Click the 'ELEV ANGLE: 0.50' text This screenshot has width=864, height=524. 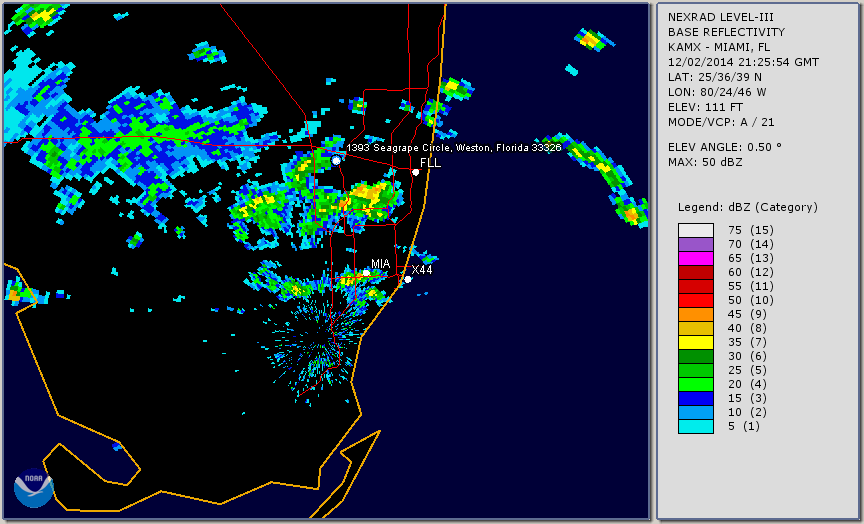(x=725, y=147)
